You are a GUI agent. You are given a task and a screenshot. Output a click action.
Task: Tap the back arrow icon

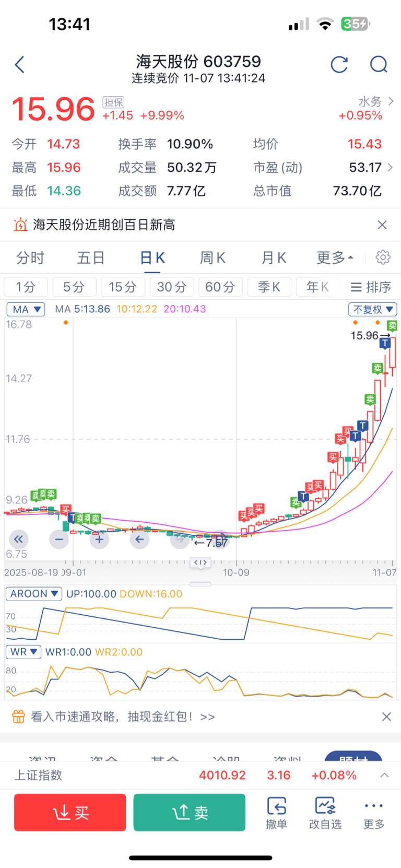coord(20,65)
